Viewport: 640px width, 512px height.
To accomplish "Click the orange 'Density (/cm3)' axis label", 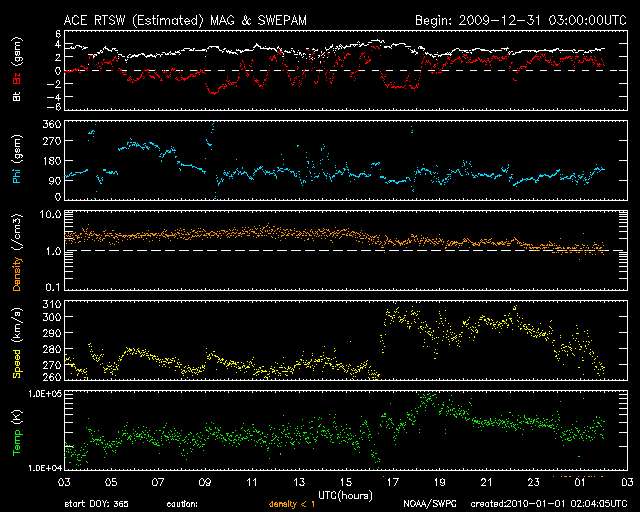I will coord(17,252).
